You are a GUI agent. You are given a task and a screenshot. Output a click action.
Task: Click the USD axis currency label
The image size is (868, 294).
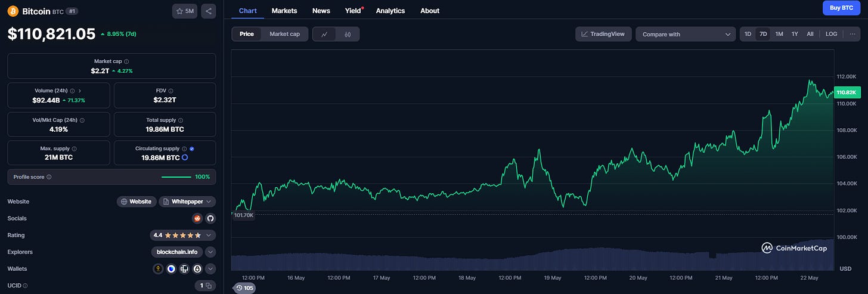(x=845, y=269)
